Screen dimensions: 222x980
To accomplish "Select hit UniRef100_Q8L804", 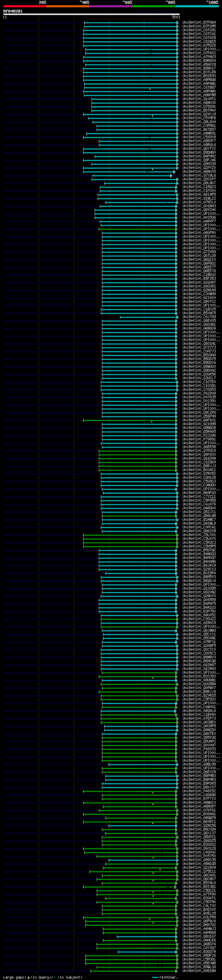I will click(x=199, y=122).
